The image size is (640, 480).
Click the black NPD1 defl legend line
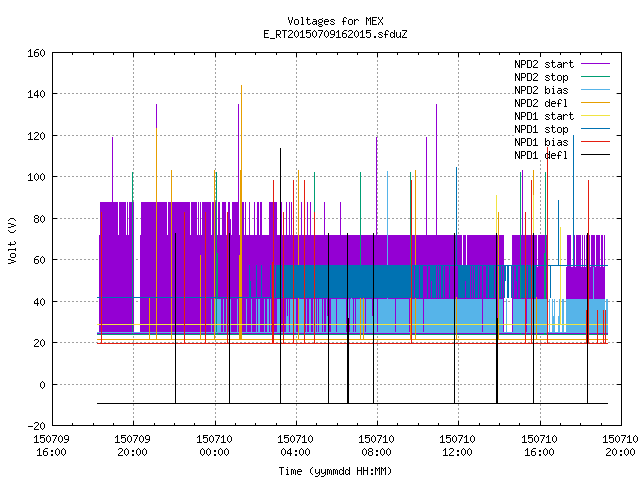pyautogui.click(x=595, y=155)
